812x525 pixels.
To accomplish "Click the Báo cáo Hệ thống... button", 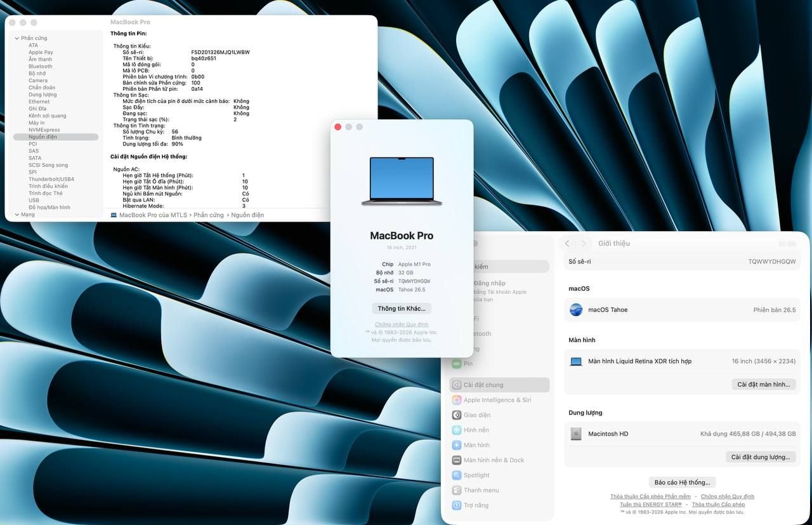I will (x=682, y=482).
